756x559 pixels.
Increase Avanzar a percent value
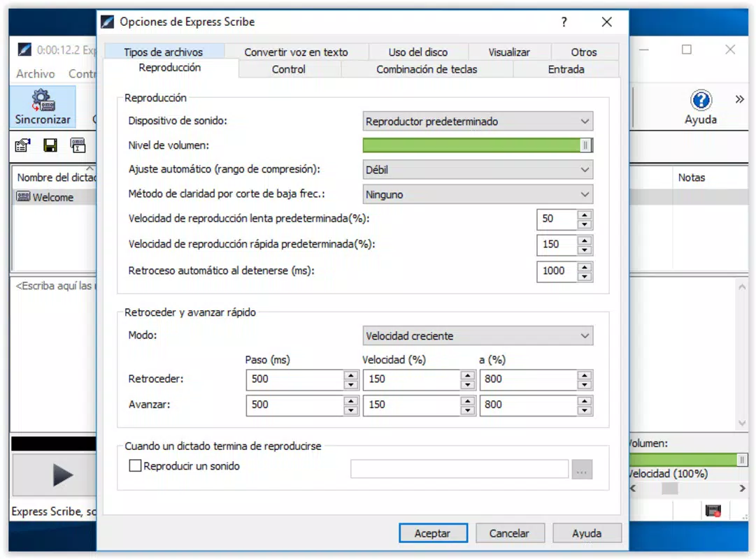585,400
